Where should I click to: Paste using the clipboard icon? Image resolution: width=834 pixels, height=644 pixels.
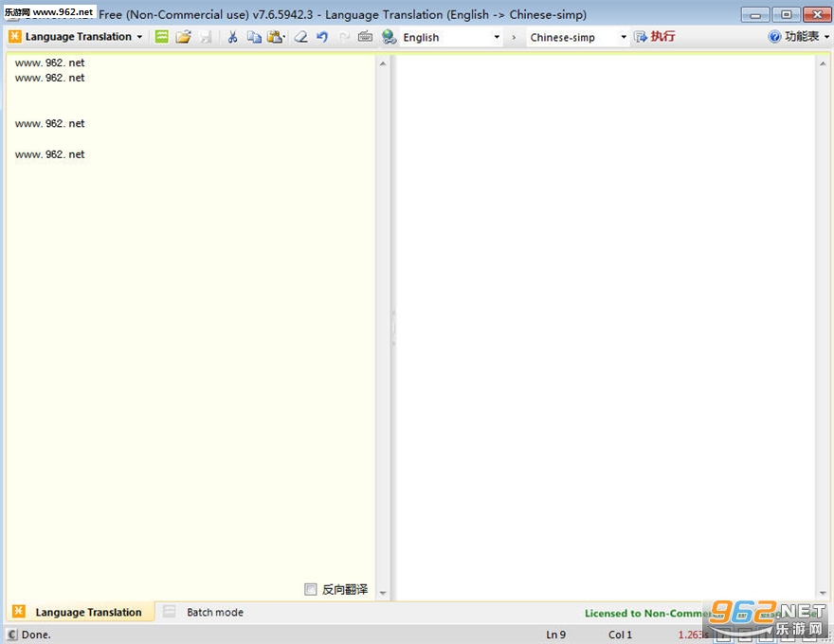click(276, 37)
